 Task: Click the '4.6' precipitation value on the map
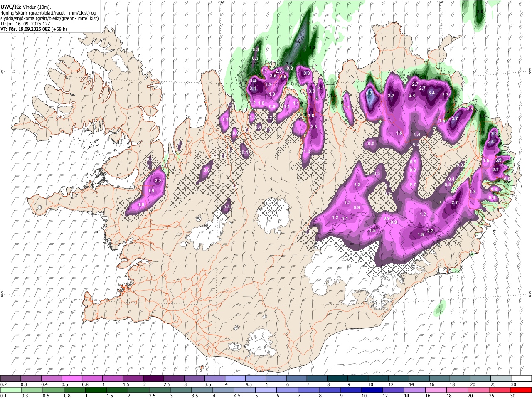[x=298, y=42]
